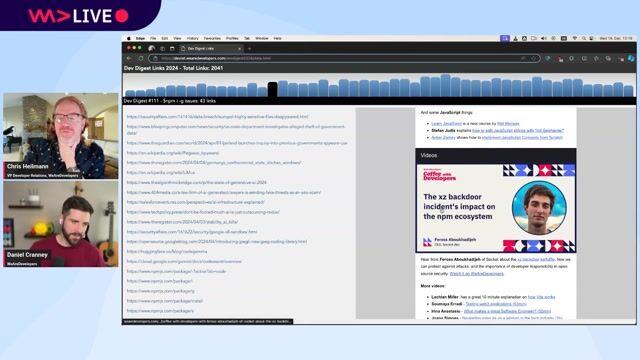640x360 pixels.
Task: Open the how Vite works link
Action: [541, 297]
